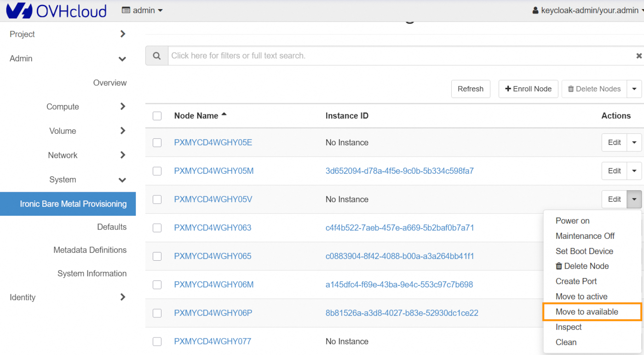Open node PXMYCD4WGHY05M link

213,171
